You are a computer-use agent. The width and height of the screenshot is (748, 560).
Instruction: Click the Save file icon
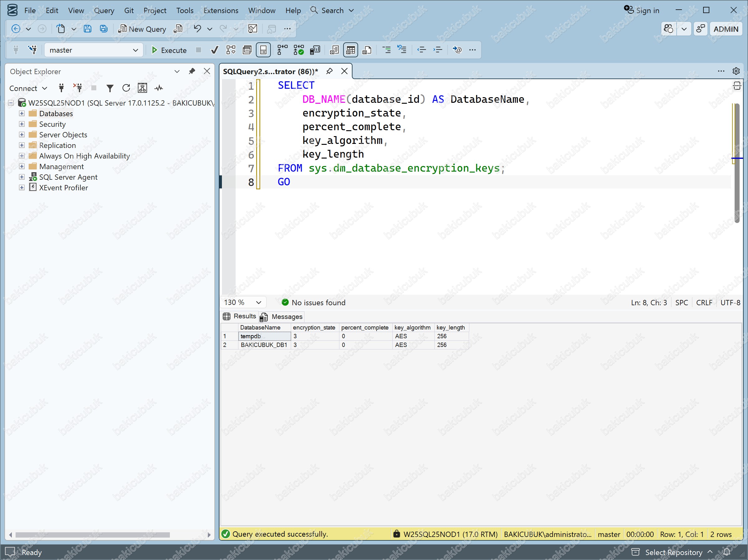(x=87, y=29)
